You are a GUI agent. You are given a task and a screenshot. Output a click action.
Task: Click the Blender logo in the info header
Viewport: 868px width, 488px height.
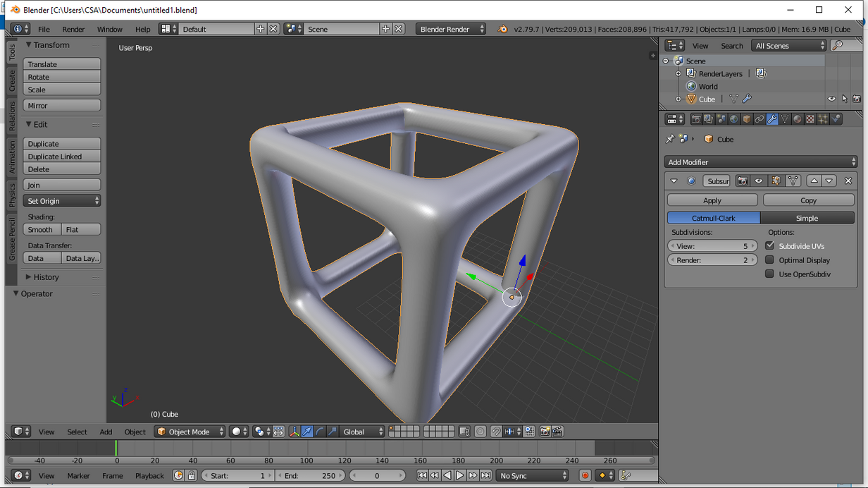(x=502, y=29)
